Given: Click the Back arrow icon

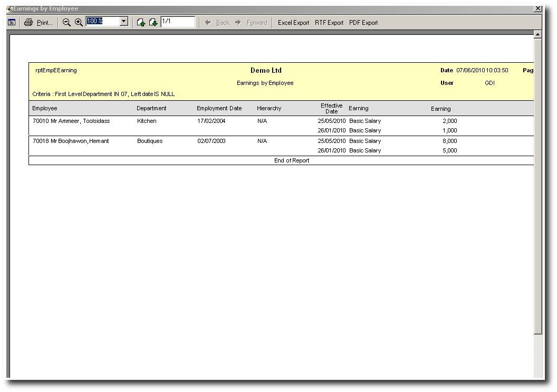Looking at the screenshot, I should 208,23.
